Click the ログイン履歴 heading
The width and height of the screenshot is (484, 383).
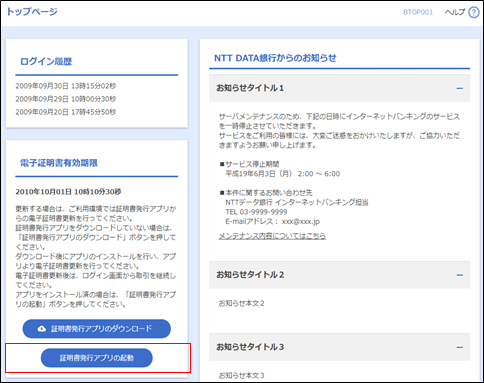46,61
